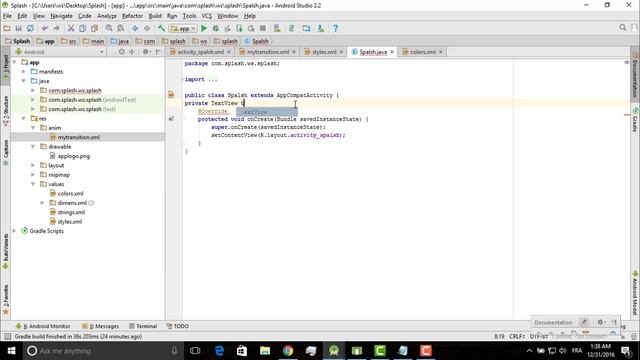Collapse the java folder
Viewport: 640px width, 360px height.
[x=24, y=81]
